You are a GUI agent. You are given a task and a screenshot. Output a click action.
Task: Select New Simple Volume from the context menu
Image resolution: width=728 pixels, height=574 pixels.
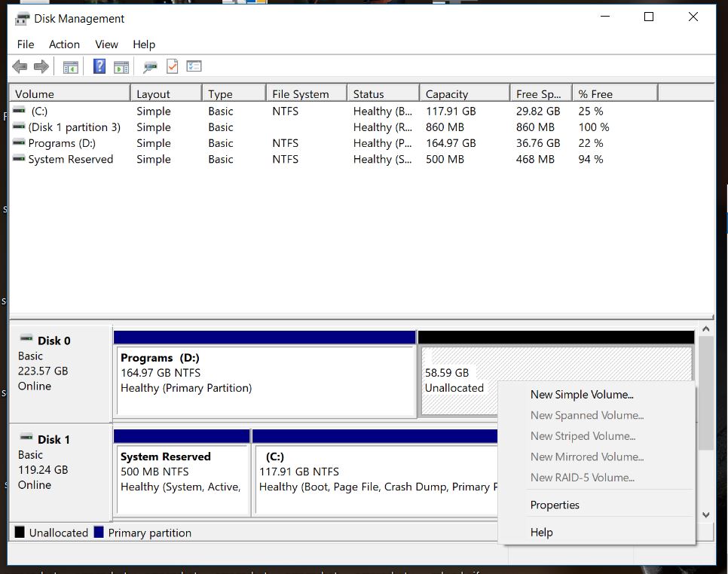coord(582,394)
